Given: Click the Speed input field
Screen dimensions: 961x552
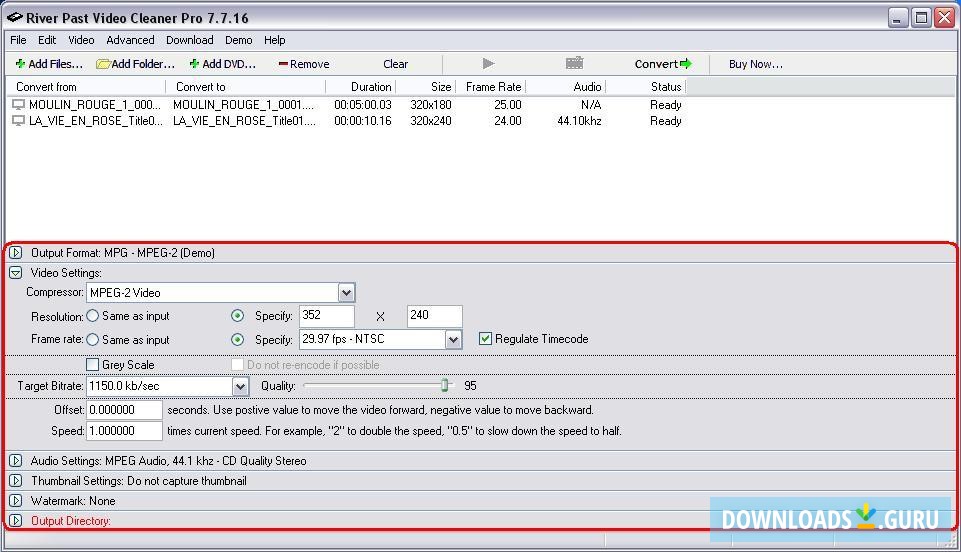Looking at the screenshot, I should point(124,431).
